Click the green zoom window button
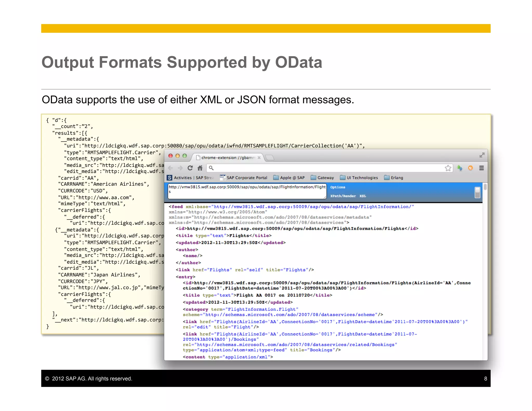Screen dimensions: 532x411 [x=185, y=156]
